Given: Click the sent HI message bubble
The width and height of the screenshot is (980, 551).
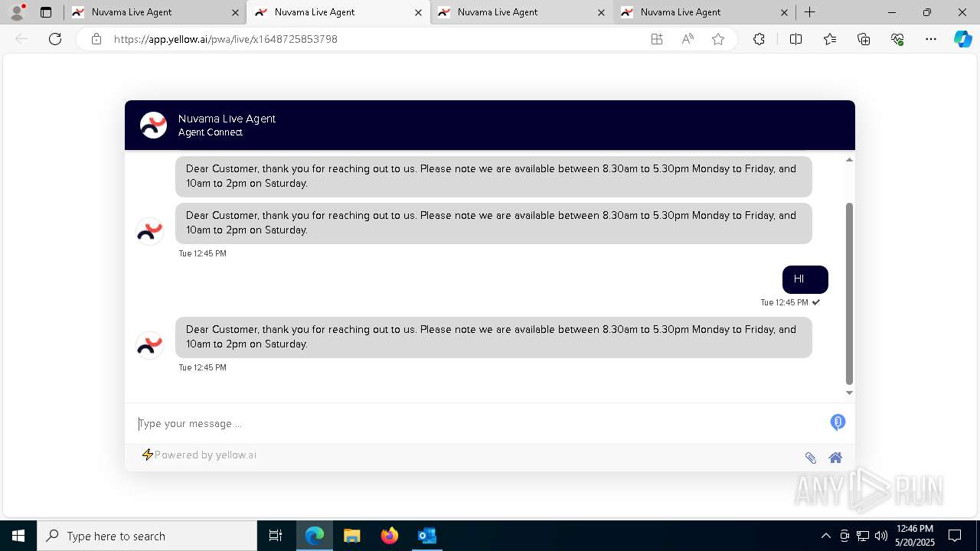Looking at the screenshot, I should click(x=805, y=279).
